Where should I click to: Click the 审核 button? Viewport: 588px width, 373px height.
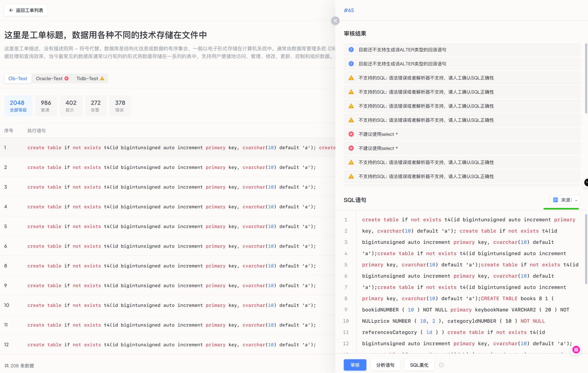pyautogui.click(x=354, y=365)
